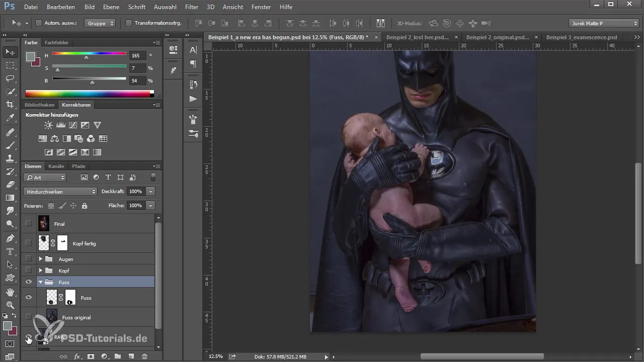Viewport: 644px width, 362px height.
Task: Select the Brush tool
Action: tap(10, 145)
